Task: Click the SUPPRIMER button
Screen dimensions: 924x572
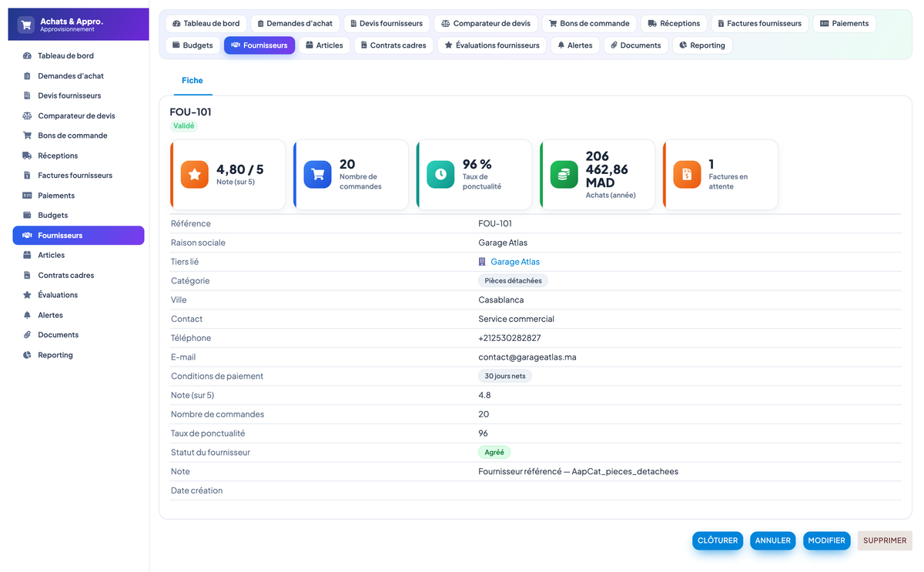Action: 885,540
